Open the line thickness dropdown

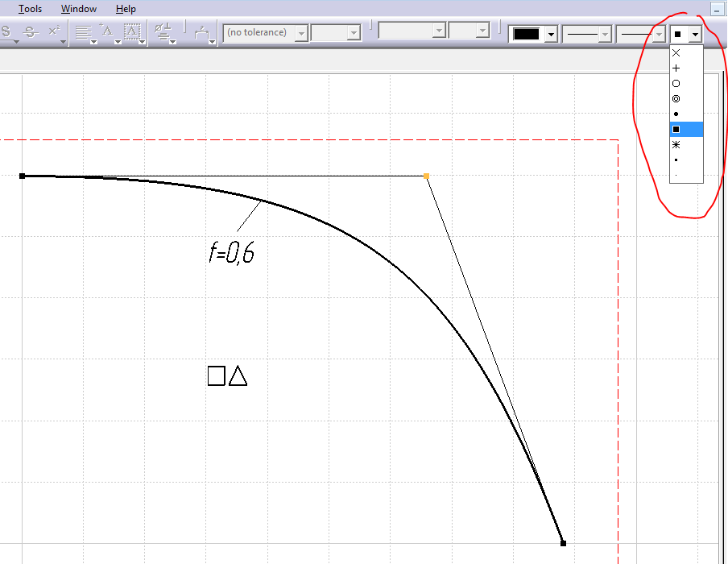(x=587, y=35)
